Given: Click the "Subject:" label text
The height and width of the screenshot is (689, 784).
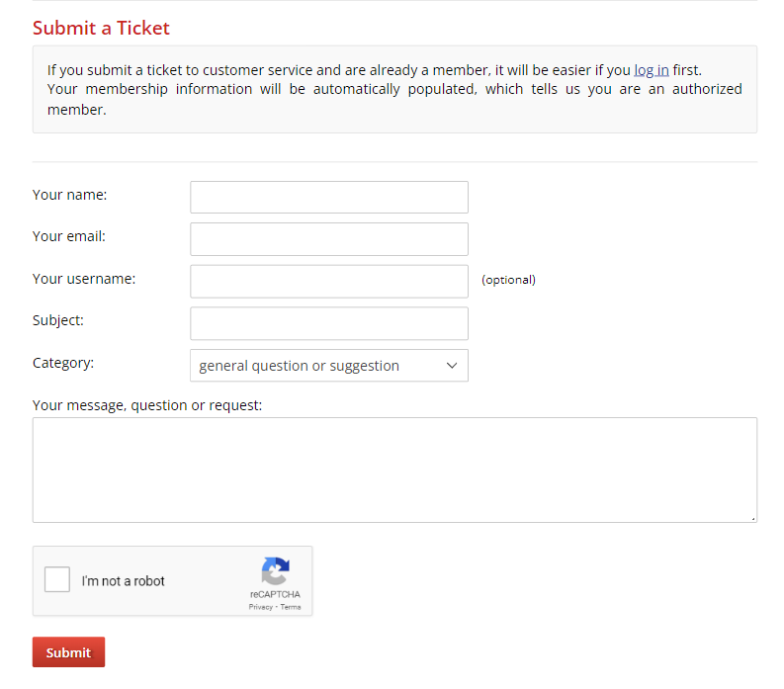Looking at the screenshot, I should click(58, 321).
